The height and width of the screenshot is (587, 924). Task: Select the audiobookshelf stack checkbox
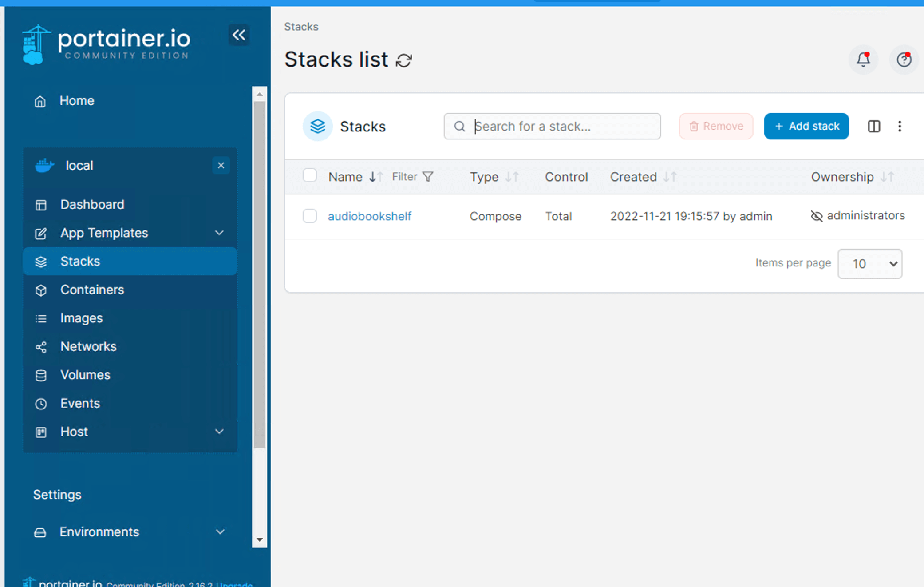pyautogui.click(x=309, y=216)
